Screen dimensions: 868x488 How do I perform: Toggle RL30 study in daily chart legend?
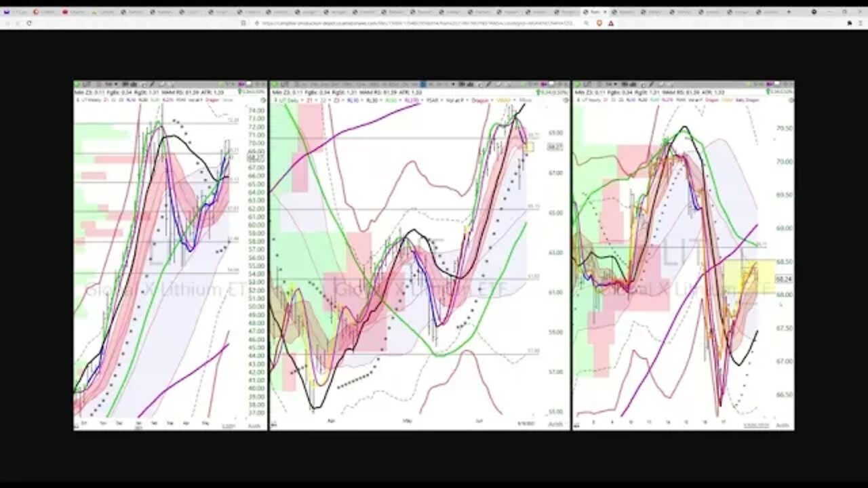(371, 100)
